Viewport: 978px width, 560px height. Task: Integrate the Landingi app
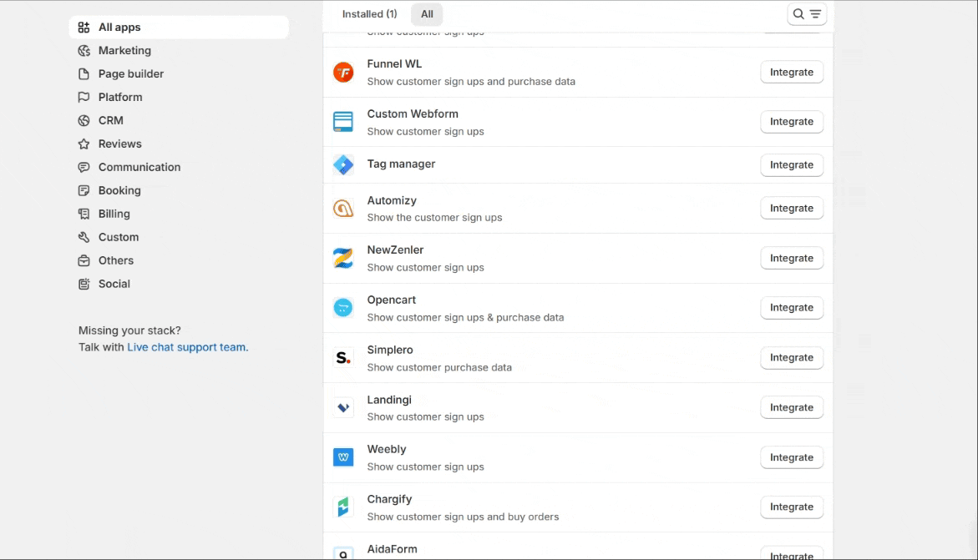(x=791, y=408)
